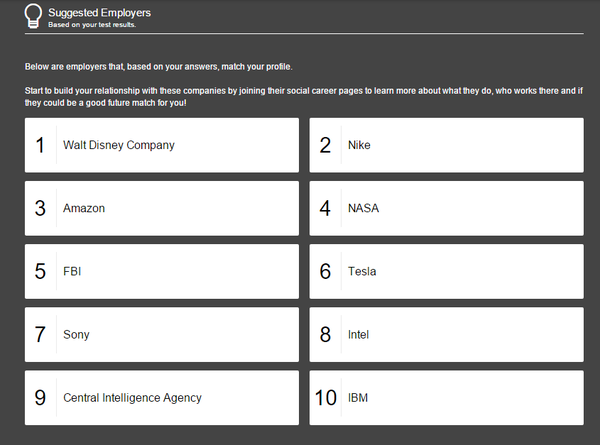This screenshot has width=600, height=445.
Task: Click rank number 7 beside Sony
Action: pyautogui.click(x=40, y=334)
